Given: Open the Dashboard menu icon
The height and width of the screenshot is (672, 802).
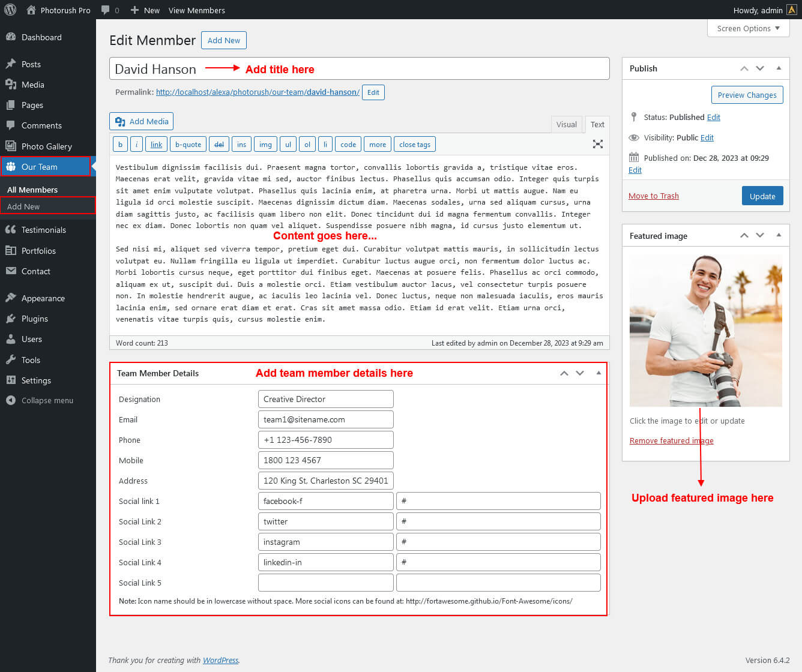Looking at the screenshot, I should (11, 37).
